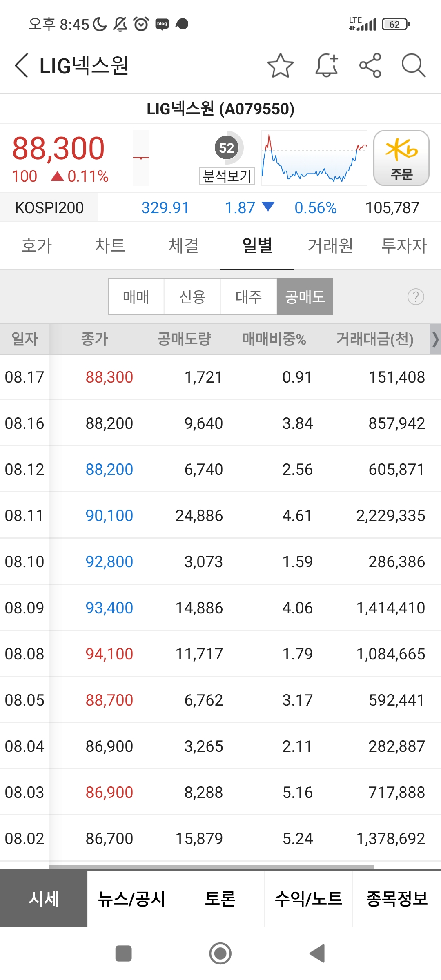Image resolution: width=441 pixels, height=980 pixels.
Task: Tap the 거래대금(천) column header
Action: click(375, 339)
